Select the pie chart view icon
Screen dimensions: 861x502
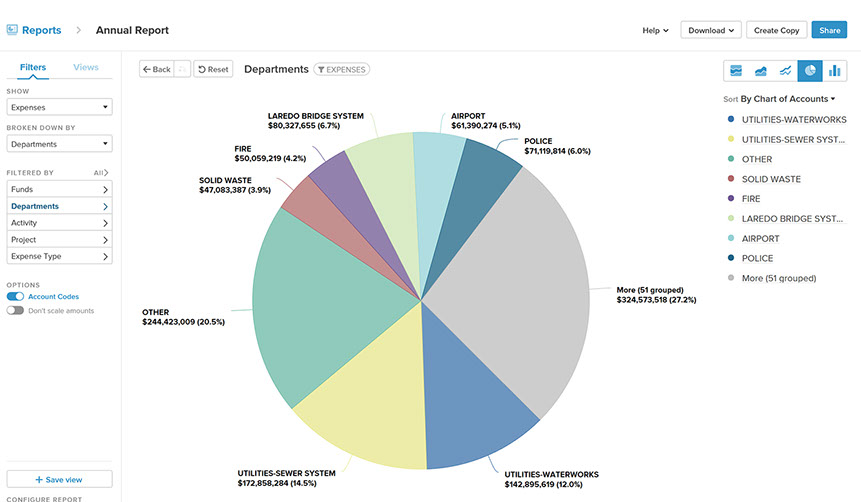810,70
